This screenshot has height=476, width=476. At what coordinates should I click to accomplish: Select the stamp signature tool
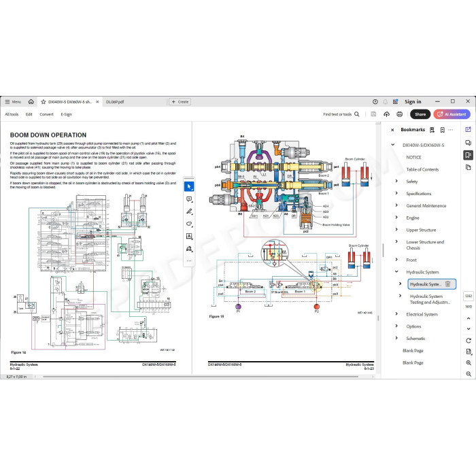(189, 249)
